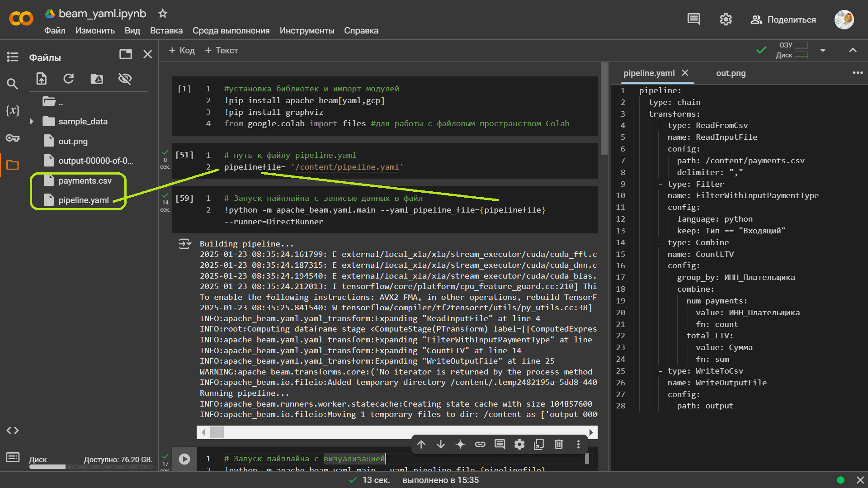Delete the cell using trash icon
Screen dimensions: 868x488
[x=559, y=445]
